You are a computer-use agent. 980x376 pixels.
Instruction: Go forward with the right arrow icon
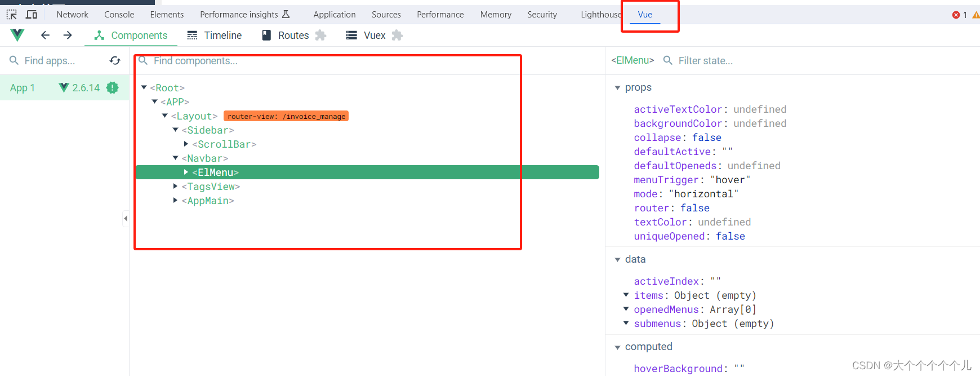pyautogui.click(x=68, y=36)
